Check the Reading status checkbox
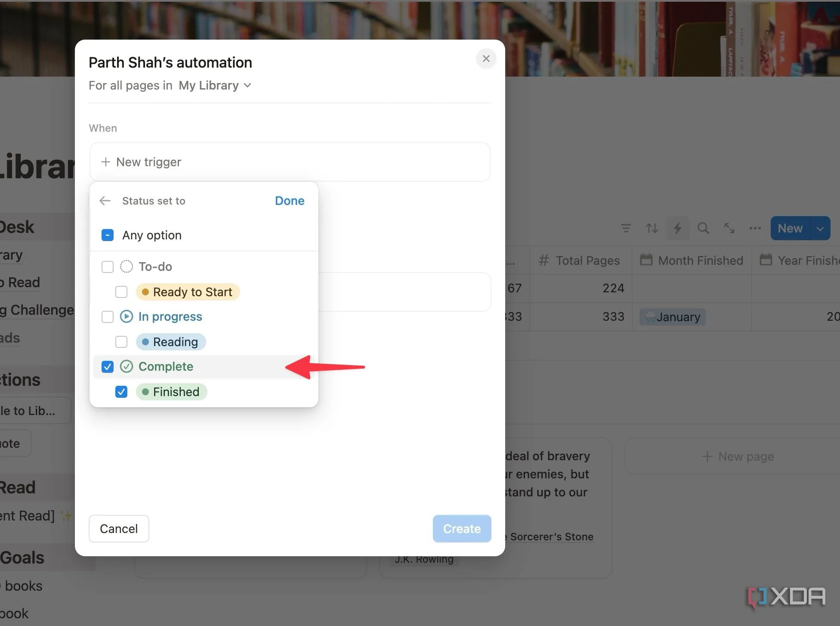Screen dimensions: 840x626 (x=121, y=342)
